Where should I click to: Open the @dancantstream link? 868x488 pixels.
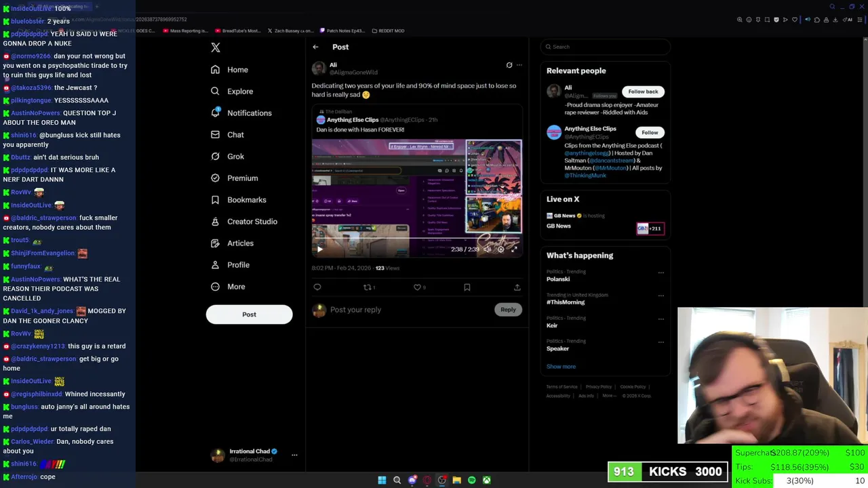[611, 161]
